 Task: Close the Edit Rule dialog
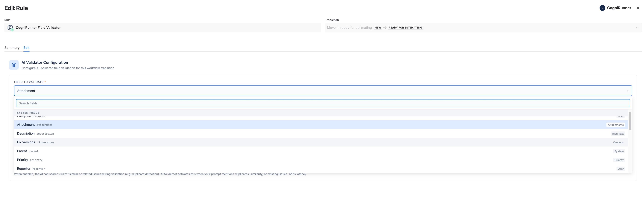tap(638, 8)
